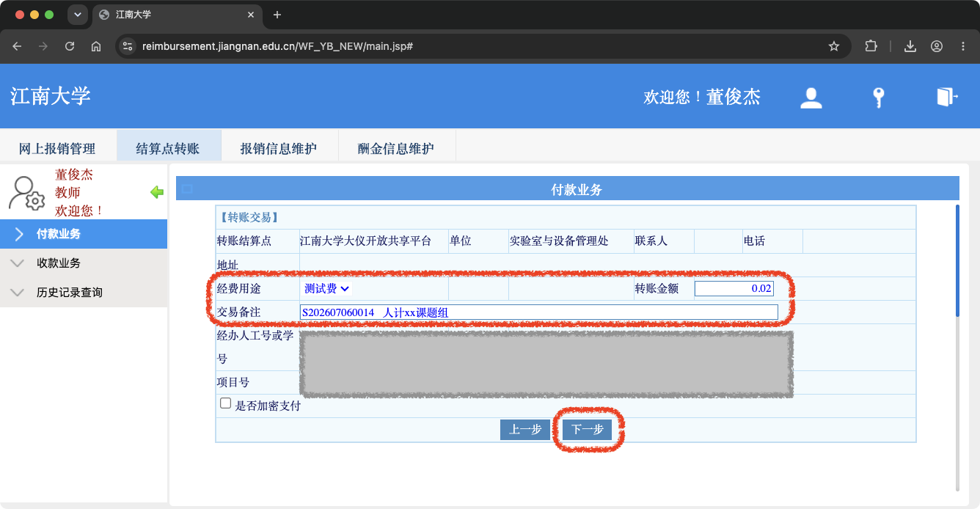The image size is (980, 509).
Task: Open the 经费用途 dropdown showing 测试费
Action: (327, 289)
